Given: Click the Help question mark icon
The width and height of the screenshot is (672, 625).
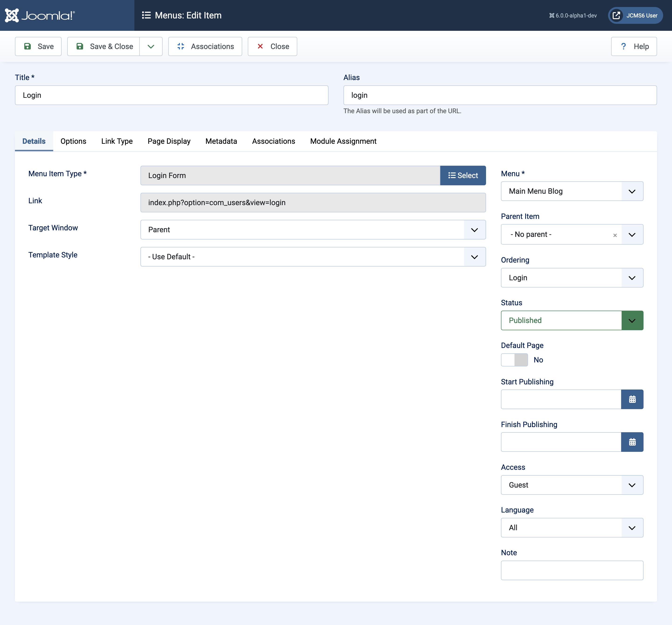Looking at the screenshot, I should (624, 46).
